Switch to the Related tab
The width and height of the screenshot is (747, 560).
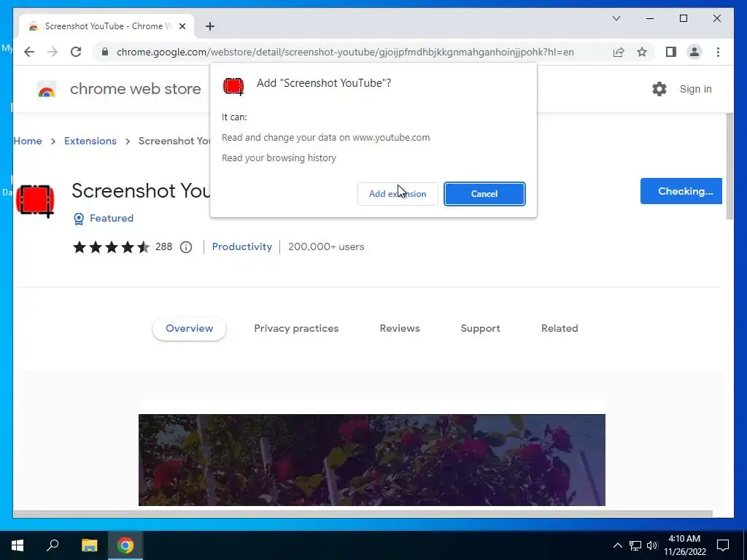560,329
